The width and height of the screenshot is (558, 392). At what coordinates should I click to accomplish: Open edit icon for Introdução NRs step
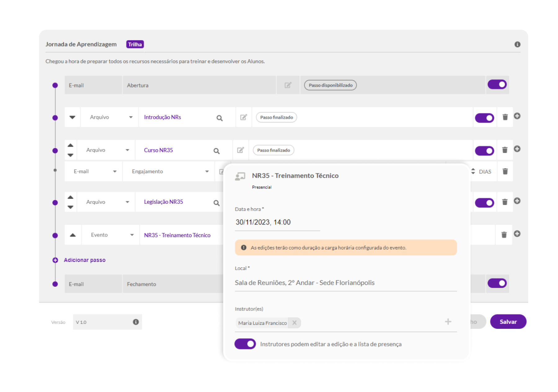[x=244, y=117]
